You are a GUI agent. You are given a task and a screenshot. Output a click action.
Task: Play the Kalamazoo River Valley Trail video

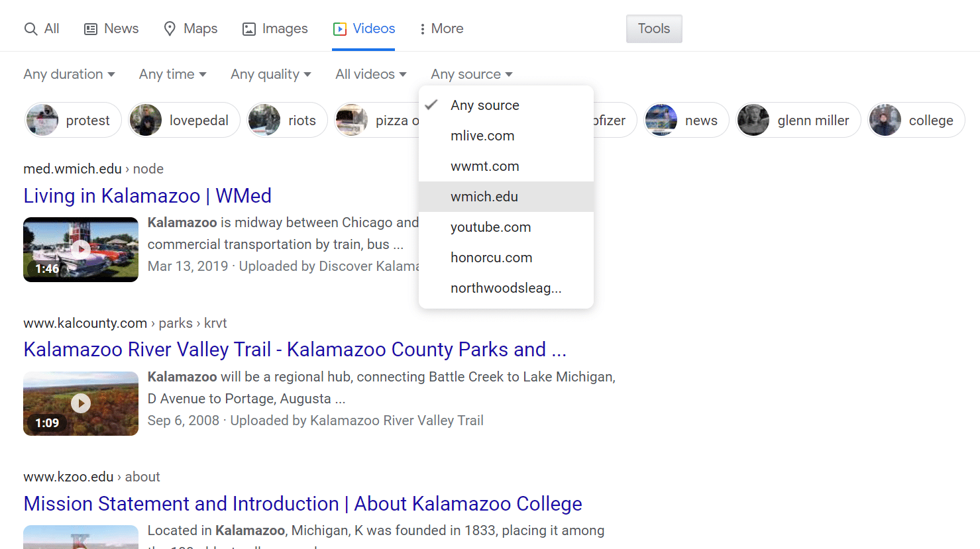80,403
